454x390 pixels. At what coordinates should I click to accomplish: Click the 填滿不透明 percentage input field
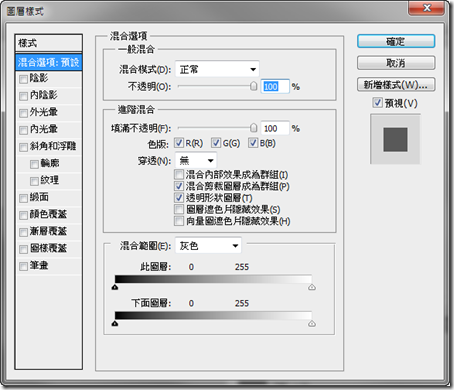pyautogui.click(x=275, y=128)
